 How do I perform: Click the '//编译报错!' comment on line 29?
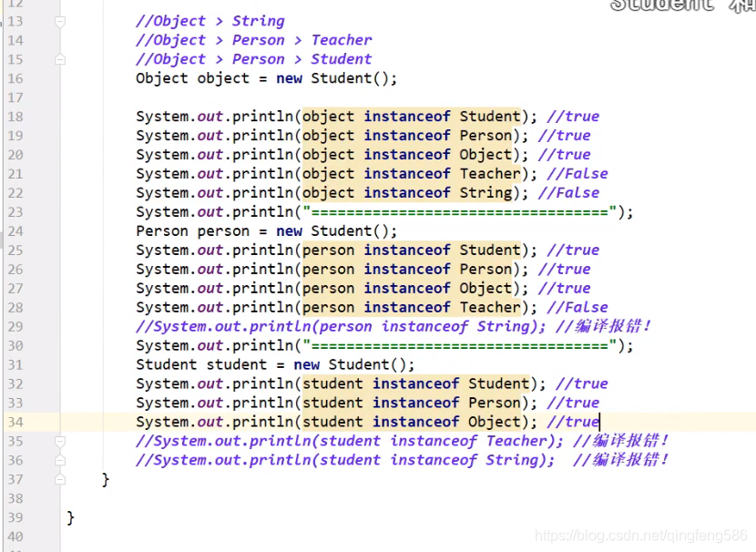pyautogui.click(x=604, y=326)
